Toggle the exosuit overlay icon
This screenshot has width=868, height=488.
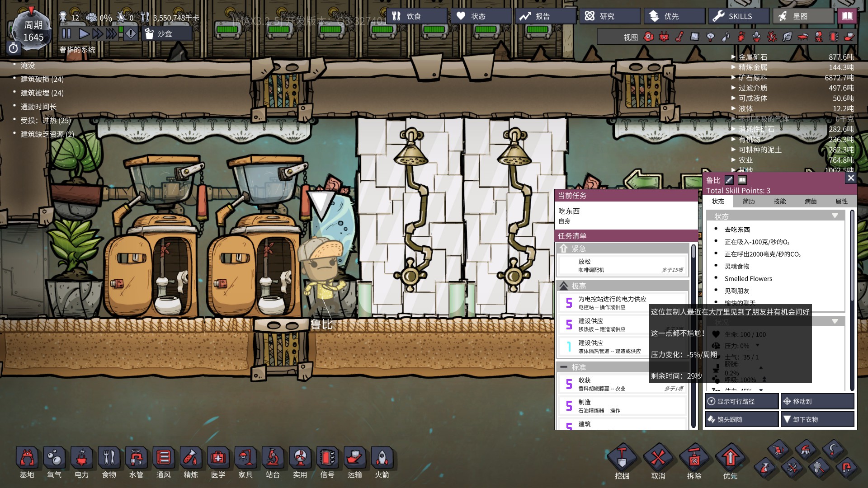click(x=818, y=37)
